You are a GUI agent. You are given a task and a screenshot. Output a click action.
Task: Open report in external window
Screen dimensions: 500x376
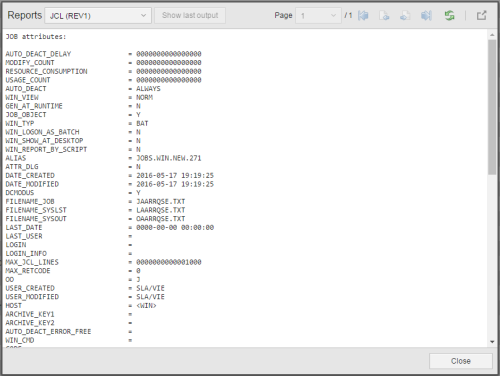pyautogui.click(x=481, y=15)
